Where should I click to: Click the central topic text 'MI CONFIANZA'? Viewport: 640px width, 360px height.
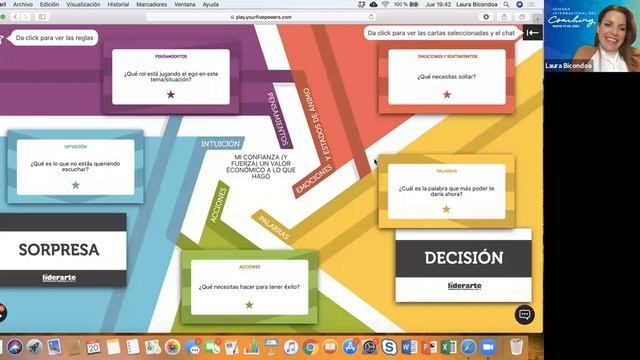pyautogui.click(x=260, y=167)
